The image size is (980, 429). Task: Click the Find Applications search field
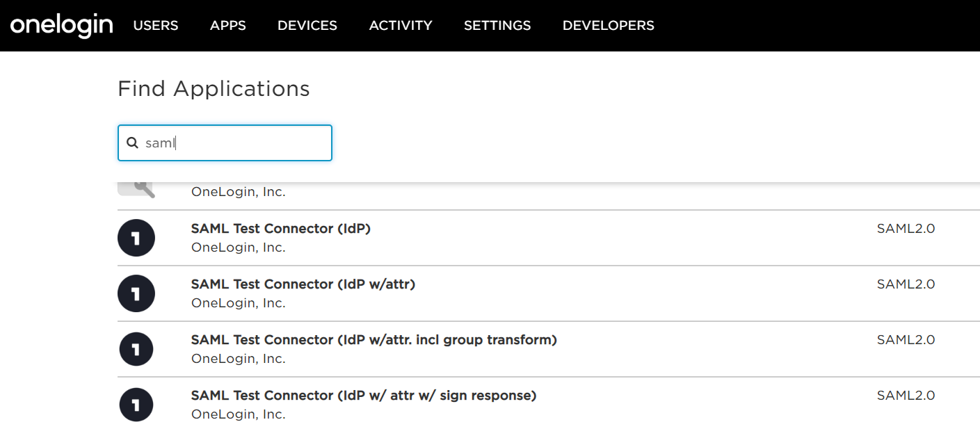225,143
